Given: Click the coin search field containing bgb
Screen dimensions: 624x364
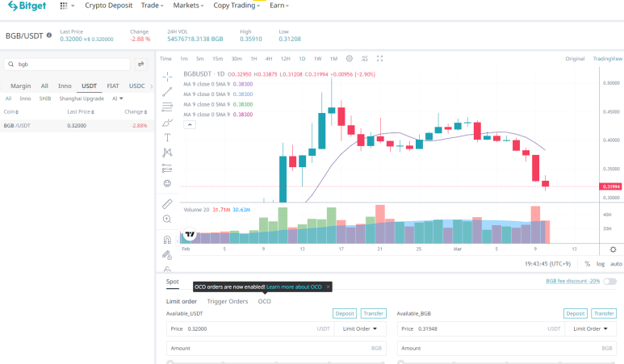Looking at the screenshot, I should tap(67, 64).
